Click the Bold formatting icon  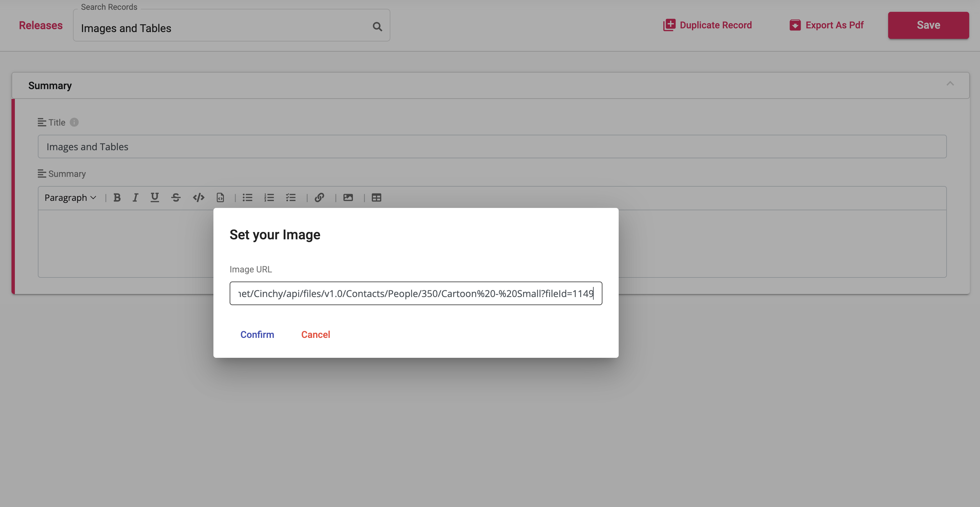click(x=117, y=198)
